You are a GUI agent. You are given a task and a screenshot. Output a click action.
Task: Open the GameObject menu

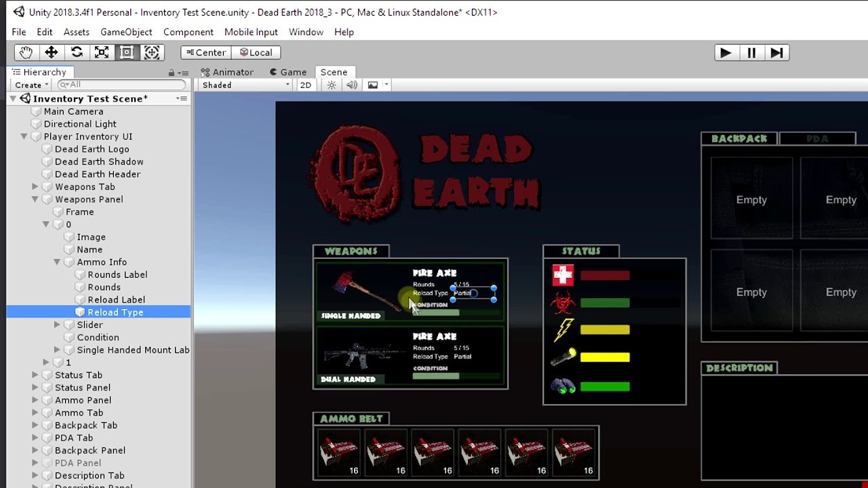pos(126,32)
